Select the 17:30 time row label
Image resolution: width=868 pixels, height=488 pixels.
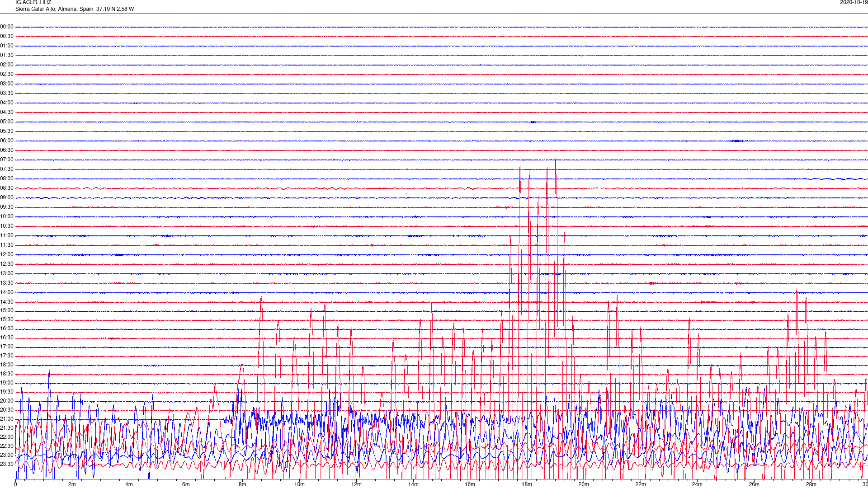click(x=7, y=356)
